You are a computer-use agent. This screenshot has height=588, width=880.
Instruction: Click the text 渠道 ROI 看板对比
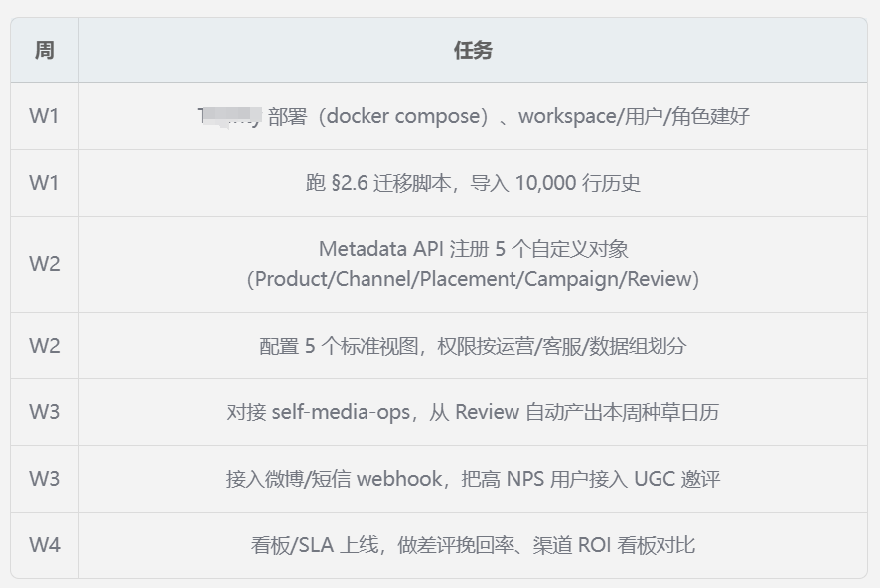[x=614, y=545]
